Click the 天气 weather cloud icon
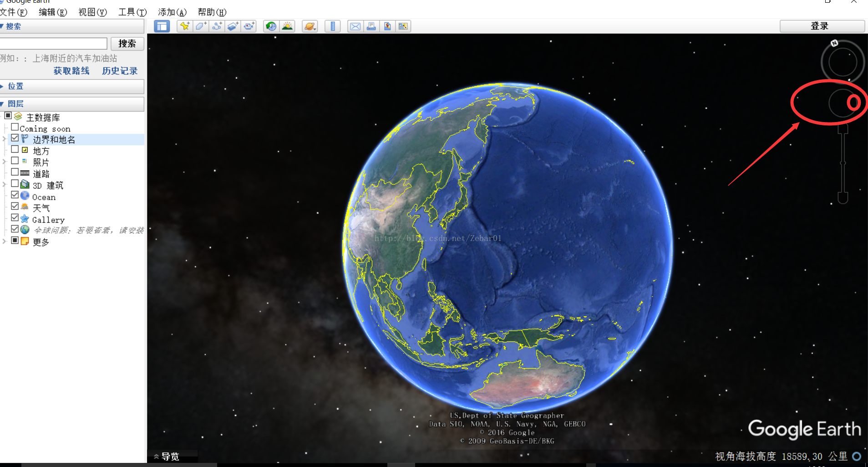The height and width of the screenshot is (467, 868). point(25,207)
